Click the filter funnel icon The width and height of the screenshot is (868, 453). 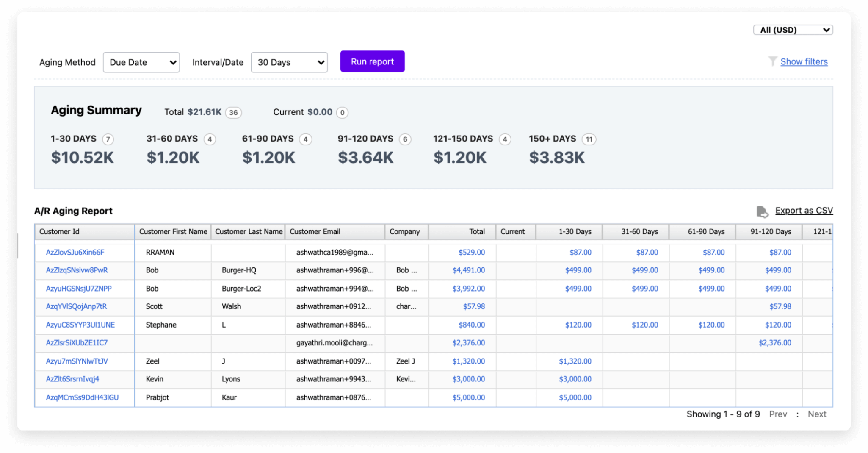pos(771,61)
